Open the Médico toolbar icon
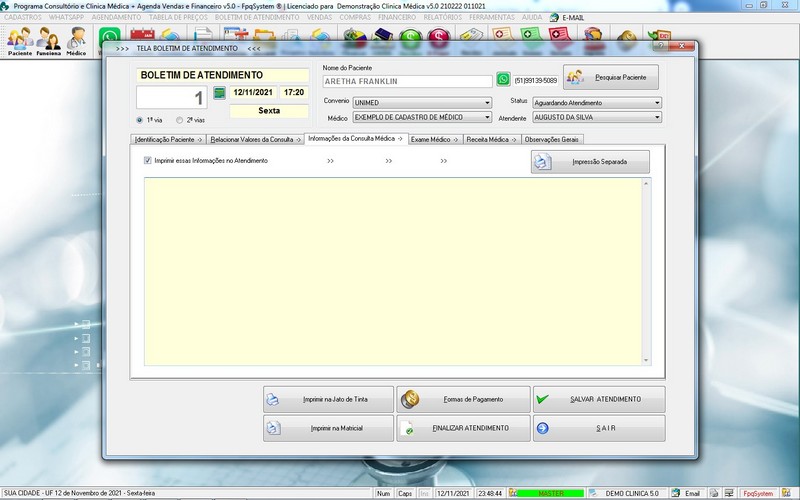This screenshot has height=500, width=800. 76,41
